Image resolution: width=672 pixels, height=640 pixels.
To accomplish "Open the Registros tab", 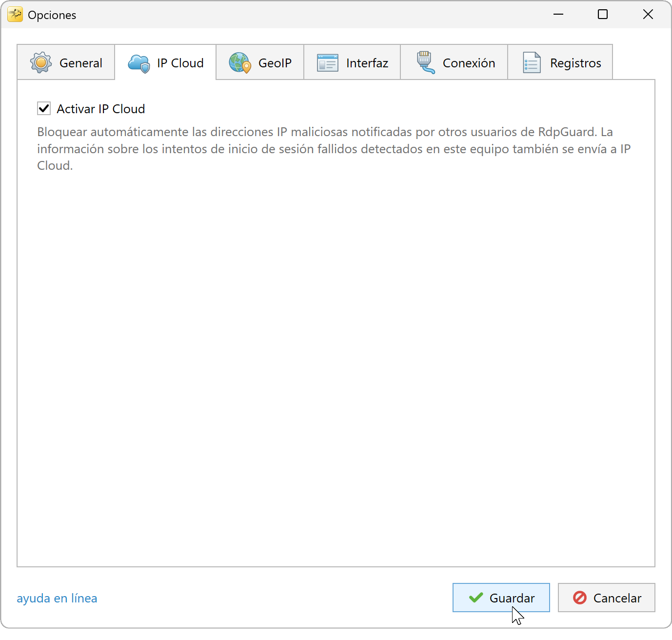I will 560,62.
